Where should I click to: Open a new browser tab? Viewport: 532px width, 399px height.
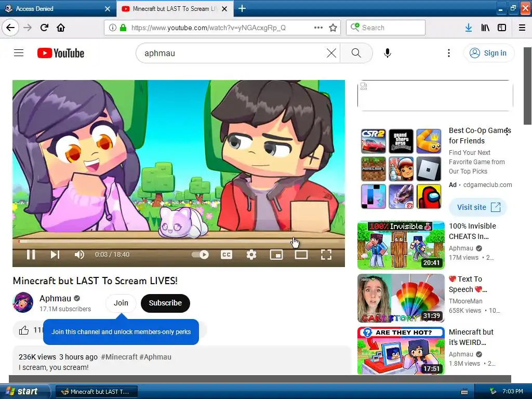242,8
